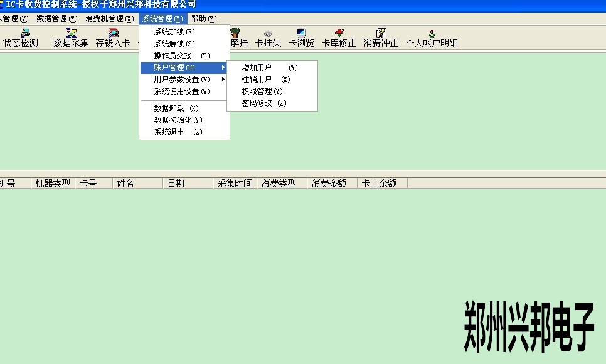Open 卡浏览 from the toolbar
Screen dimensions: 606x364
point(301,38)
